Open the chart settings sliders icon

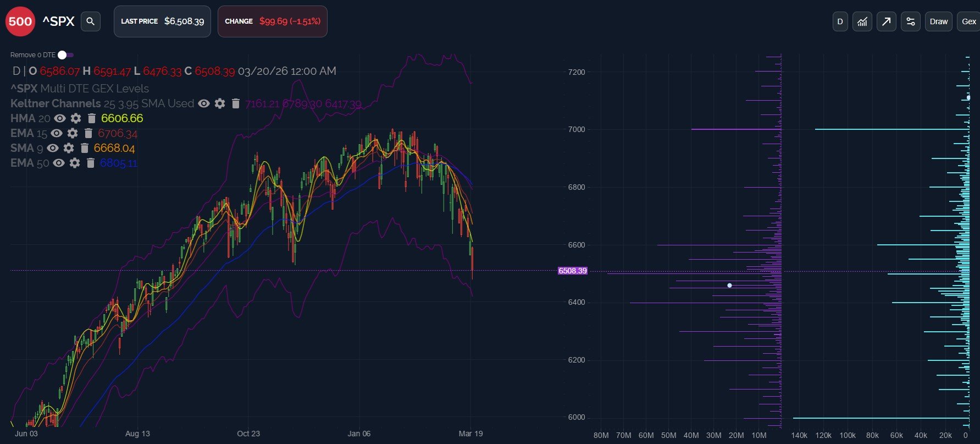[x=911, y=21]
